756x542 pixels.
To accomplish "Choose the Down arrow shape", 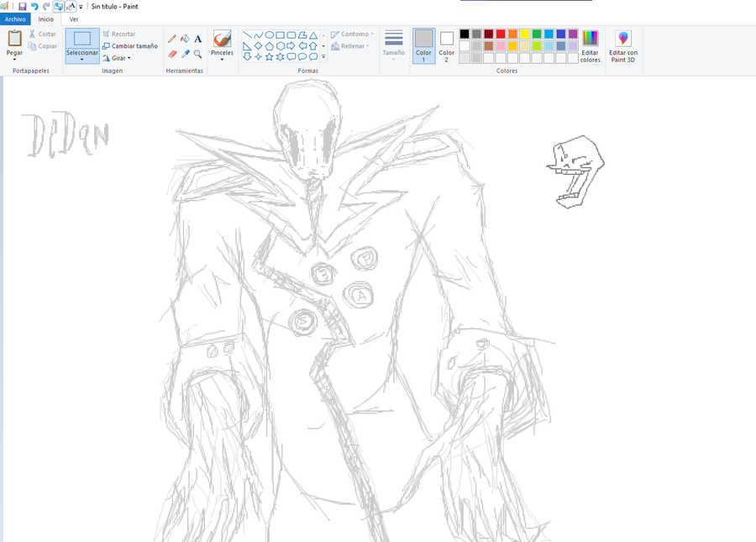I will (x=247, y=57).
